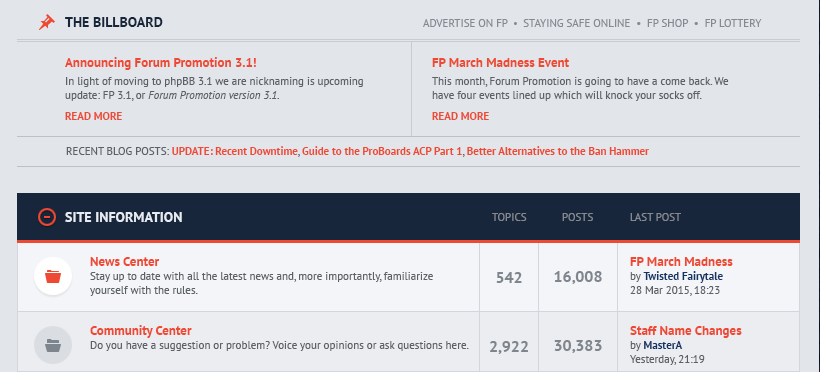Open last post FP March Madness
Viewport: 820px width, 372px height.
pos(681,262)
